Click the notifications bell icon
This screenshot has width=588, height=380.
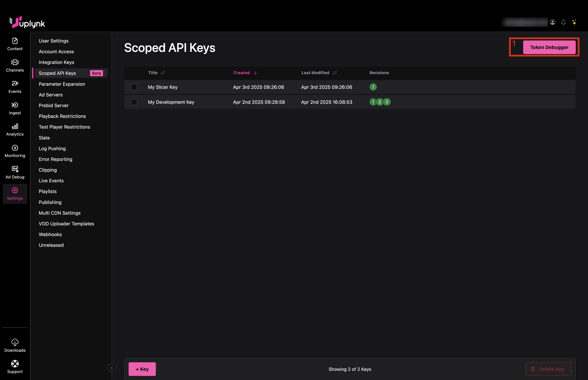[563, 22]
